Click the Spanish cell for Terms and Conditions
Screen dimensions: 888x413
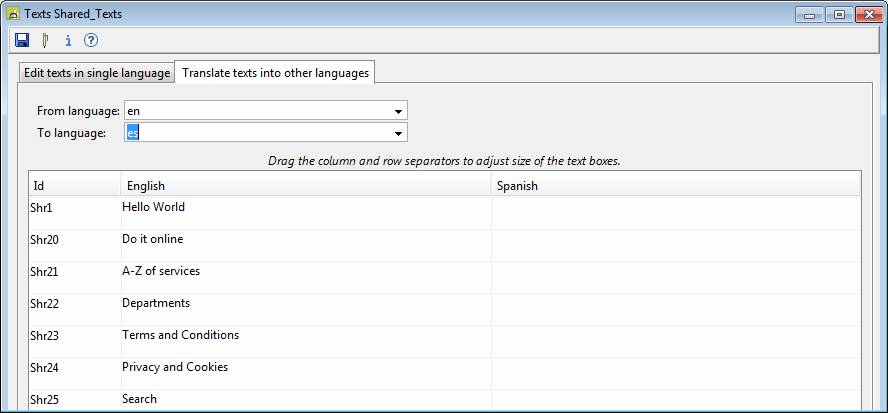pos(675,341)
